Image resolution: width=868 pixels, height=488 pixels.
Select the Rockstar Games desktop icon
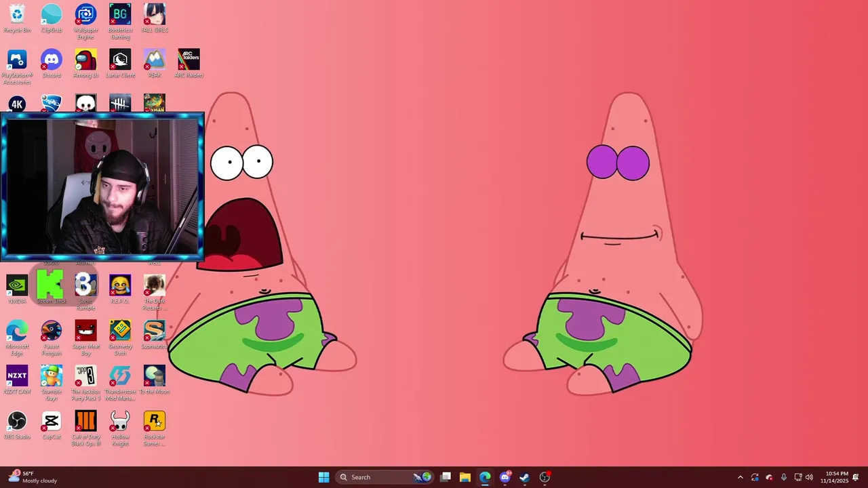coord(155,429)
